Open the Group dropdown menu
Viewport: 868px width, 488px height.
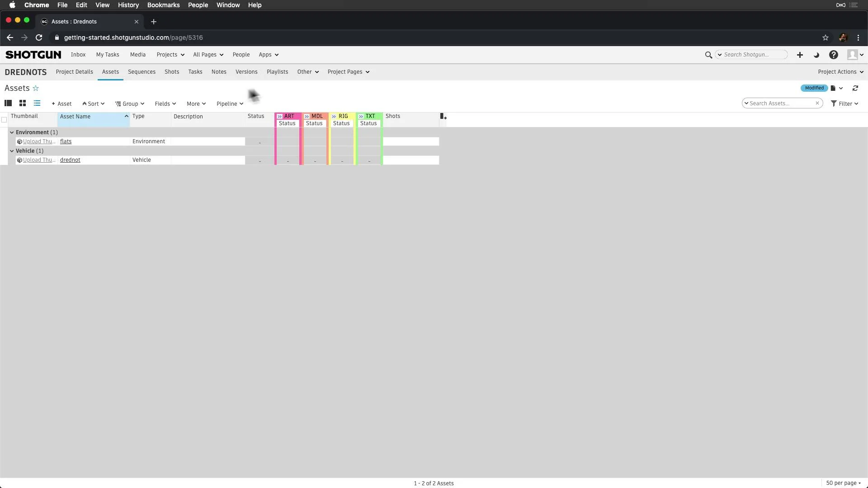point(129,103)
